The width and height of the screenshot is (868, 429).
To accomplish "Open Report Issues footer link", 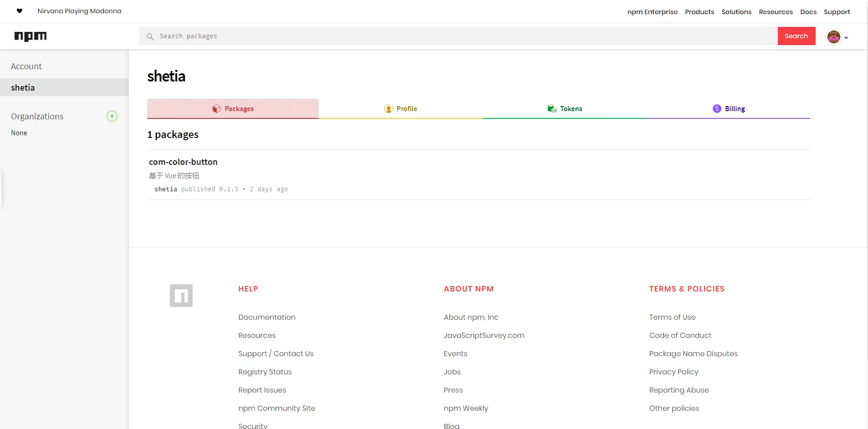I will (x=262, y=390).
